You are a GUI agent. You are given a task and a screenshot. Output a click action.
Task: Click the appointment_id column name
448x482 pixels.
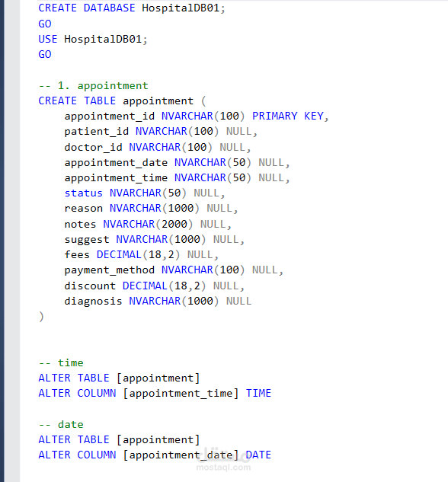point(110,117)
